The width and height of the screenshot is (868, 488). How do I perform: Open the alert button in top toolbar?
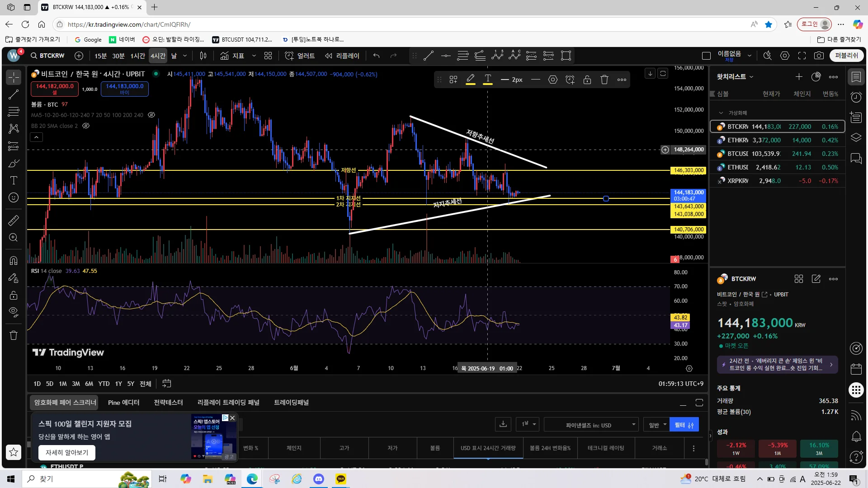pyautogui.click(x=300, y=56)
